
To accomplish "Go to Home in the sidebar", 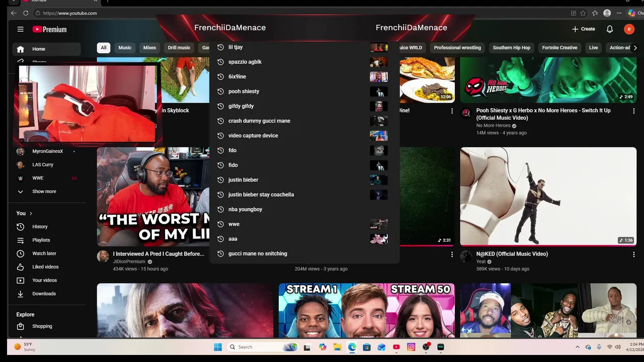I will click(x=46, y=49).
